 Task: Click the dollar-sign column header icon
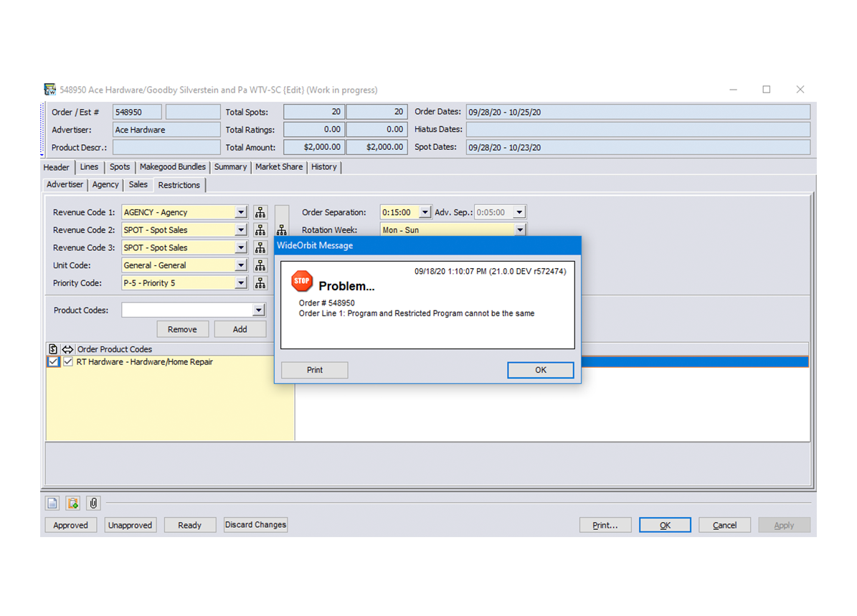coord(54,349)
